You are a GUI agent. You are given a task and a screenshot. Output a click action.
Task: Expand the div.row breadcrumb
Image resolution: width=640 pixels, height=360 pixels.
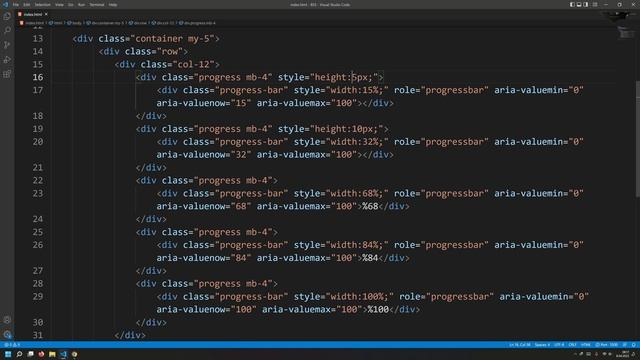[138, 23]
